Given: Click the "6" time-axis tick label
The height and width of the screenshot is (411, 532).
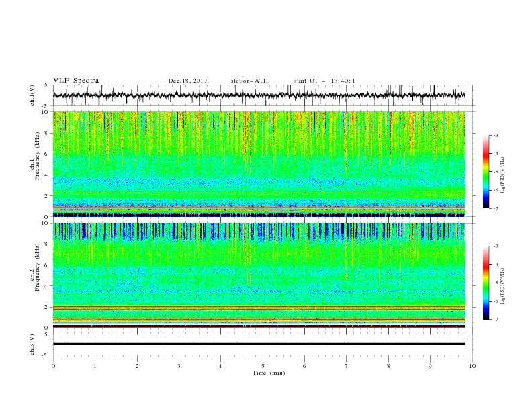Looking at the screenshot, I should coord(304,366).
